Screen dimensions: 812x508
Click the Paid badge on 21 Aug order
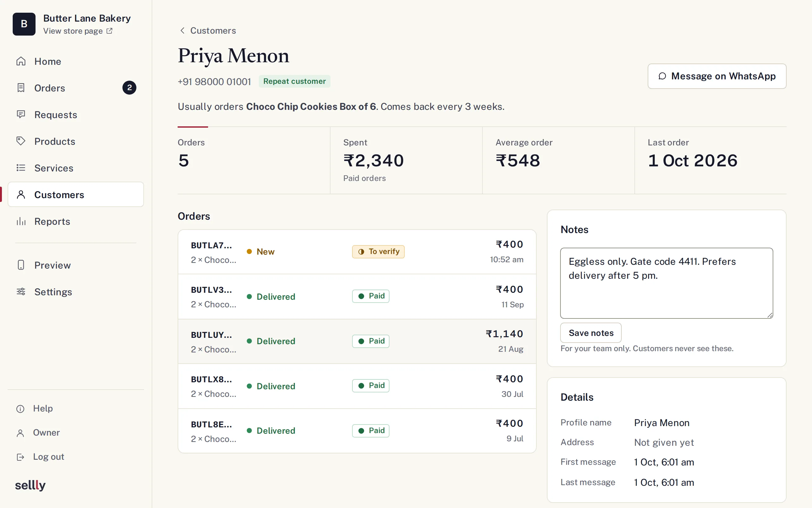point(370,341)
